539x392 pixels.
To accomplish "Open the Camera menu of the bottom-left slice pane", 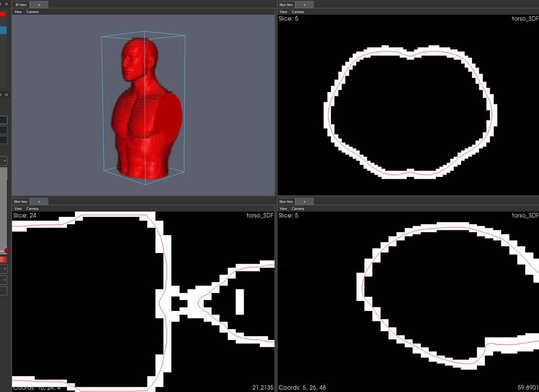I will (32, 208).
